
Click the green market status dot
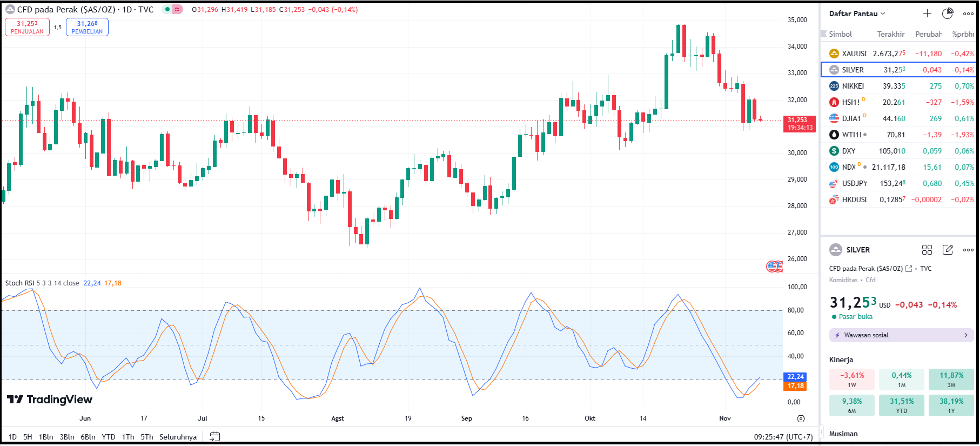tap(167, 10)
